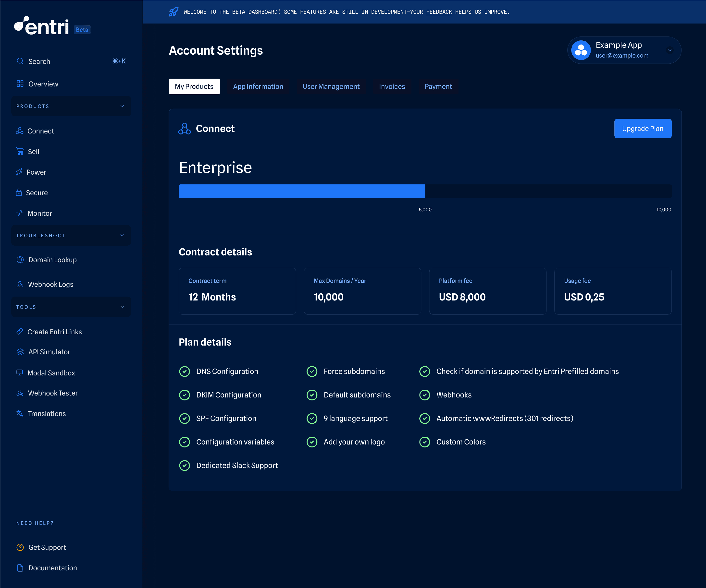Click the Upgrade Plan button
706x588 pixels.
click(x=643, y=128)
